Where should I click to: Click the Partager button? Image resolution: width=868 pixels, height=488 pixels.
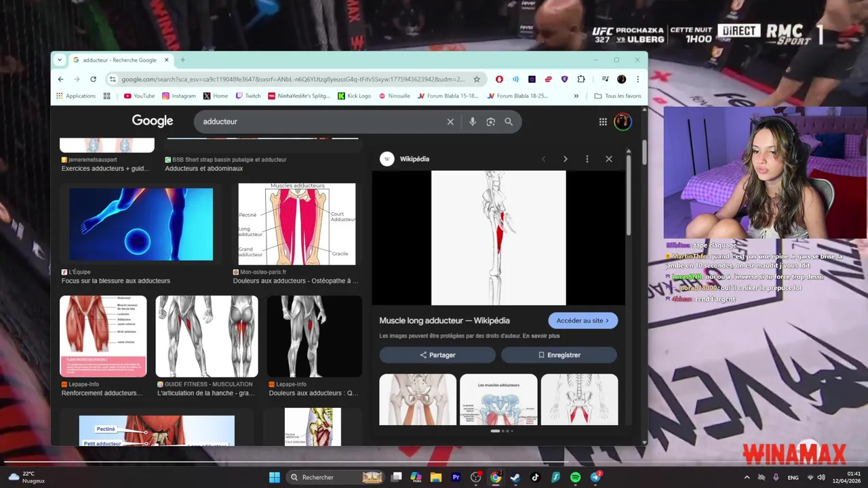point(437,355)
